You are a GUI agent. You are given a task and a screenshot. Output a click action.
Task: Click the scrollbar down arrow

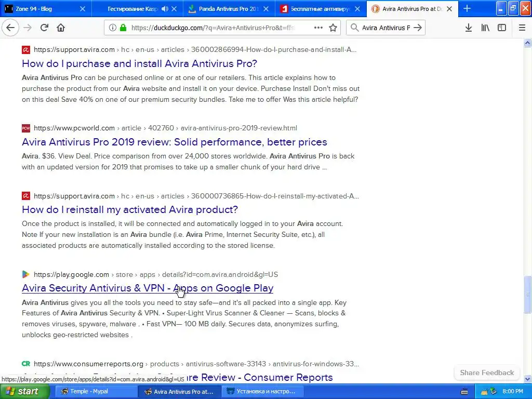pos(527,379)
